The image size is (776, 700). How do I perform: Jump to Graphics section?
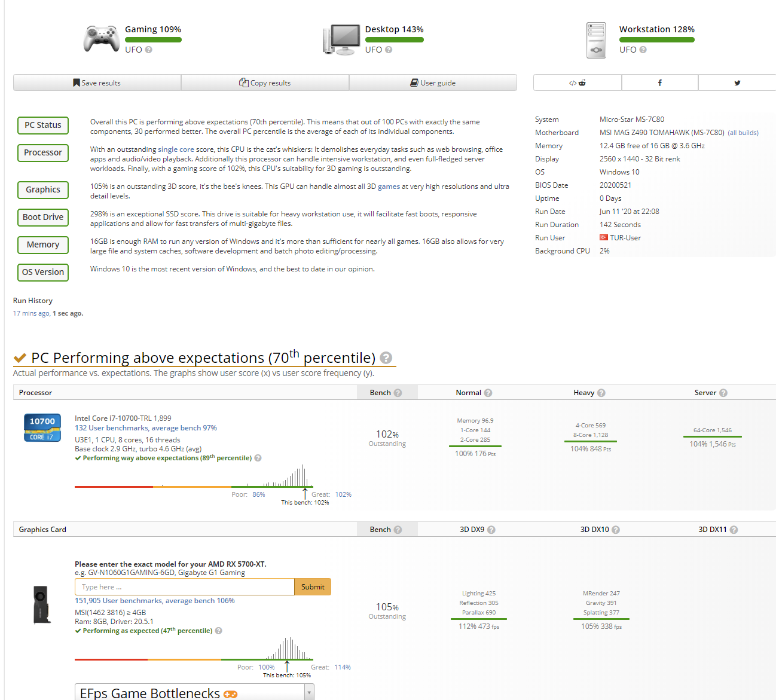click(43, 190)
